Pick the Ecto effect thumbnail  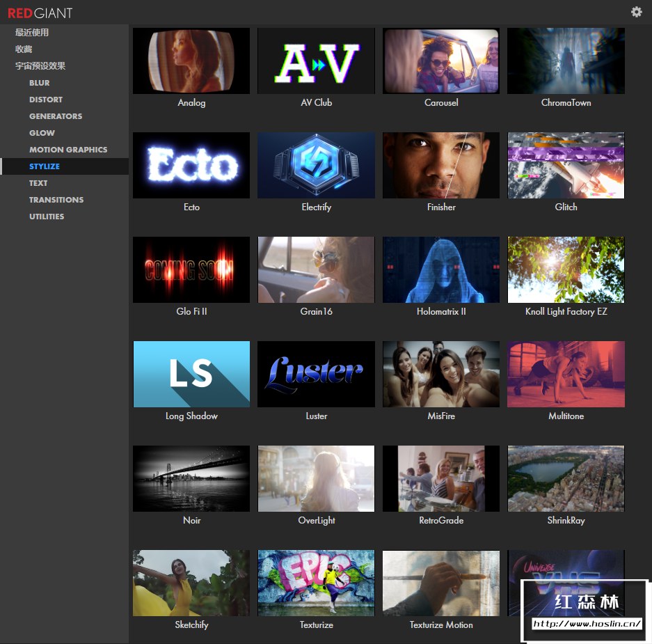pyautogui.click(x=191, y=165)
